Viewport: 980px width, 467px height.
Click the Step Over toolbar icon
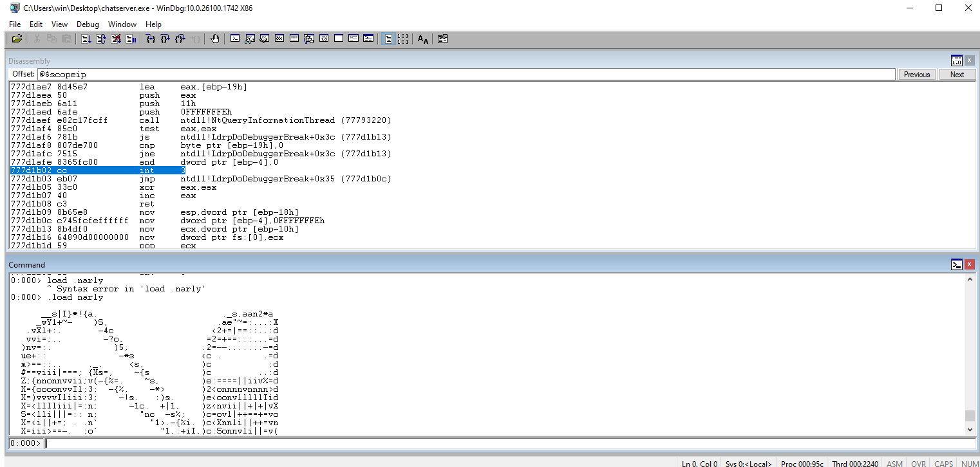(165, 39)
